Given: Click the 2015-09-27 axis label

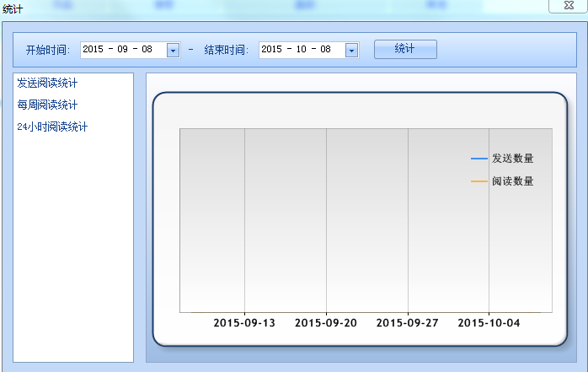Looking at the screenshot, I should 407,322.
